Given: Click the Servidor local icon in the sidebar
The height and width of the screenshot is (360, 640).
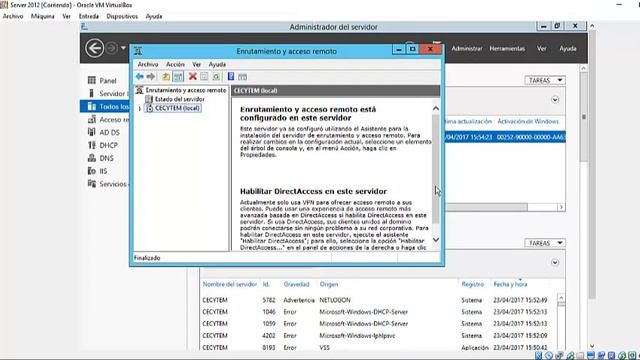Looking at the screenshot, I should (92, 93).
